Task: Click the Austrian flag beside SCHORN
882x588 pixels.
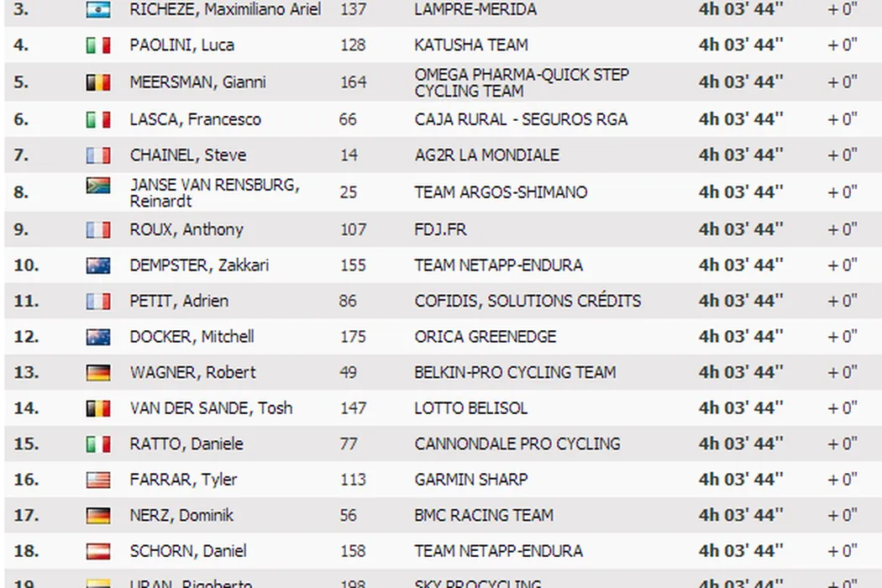Action: (98, 552)
